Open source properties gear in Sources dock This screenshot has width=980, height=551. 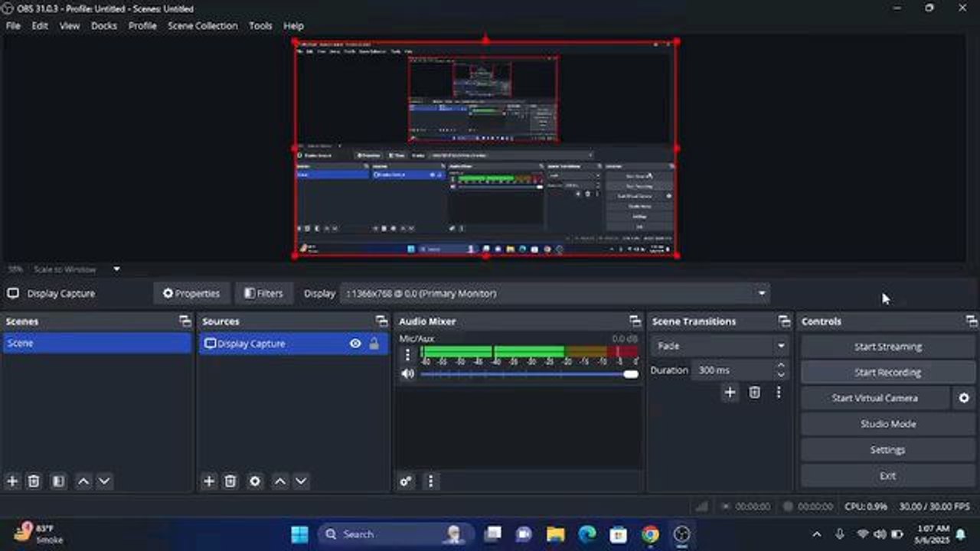pos(255,481)
